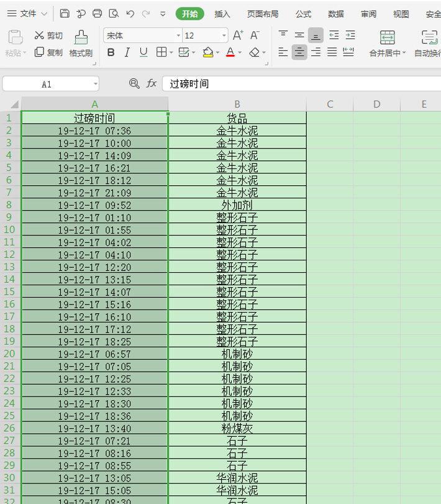
Task: Click the cell borders icon
Action: (161, 52)
